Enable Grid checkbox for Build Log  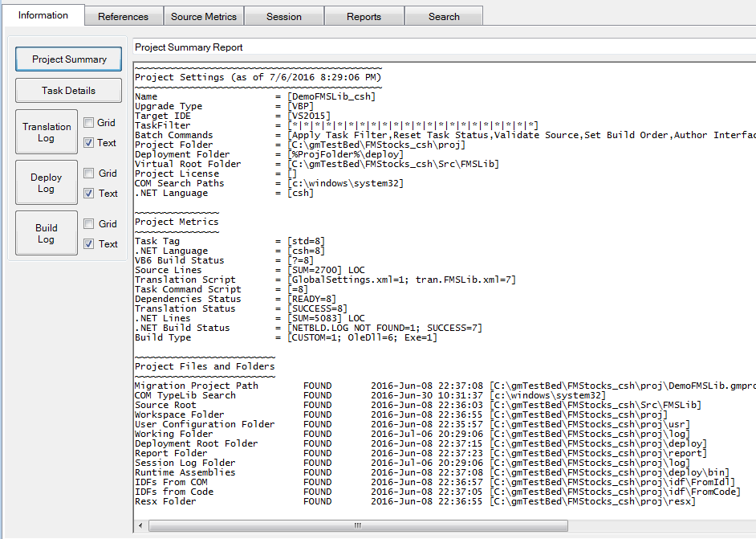(x=89, y=224)
